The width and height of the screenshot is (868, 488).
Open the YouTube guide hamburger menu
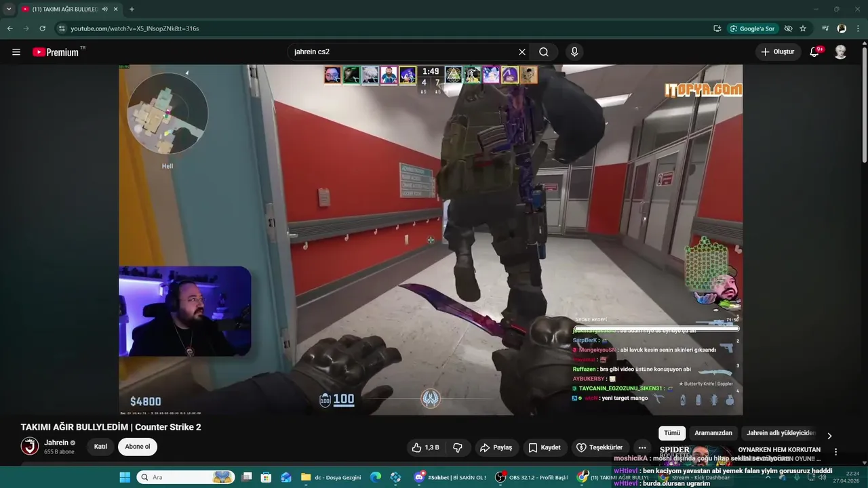pos(16,52)
